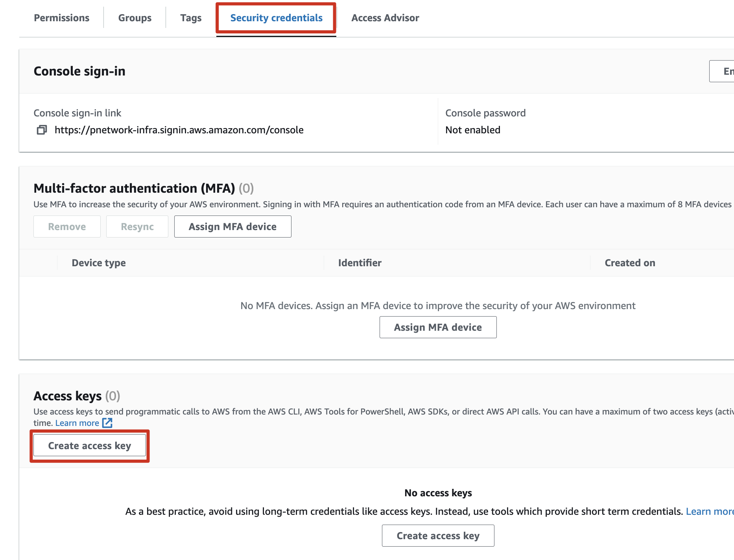Image resolution: width=734 pixels, height=560 pixels.
Task: Sort by Identifier column header
Action: 360,263
